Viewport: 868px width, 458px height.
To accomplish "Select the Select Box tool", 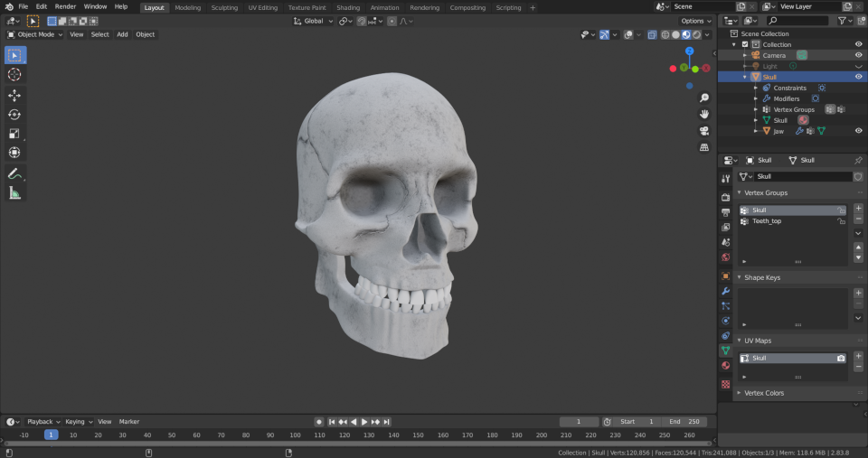I will click(15, 55).
